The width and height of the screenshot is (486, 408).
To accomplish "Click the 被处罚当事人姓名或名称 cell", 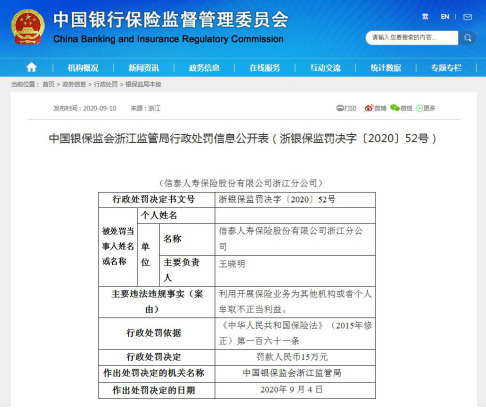I will [118, 247].
